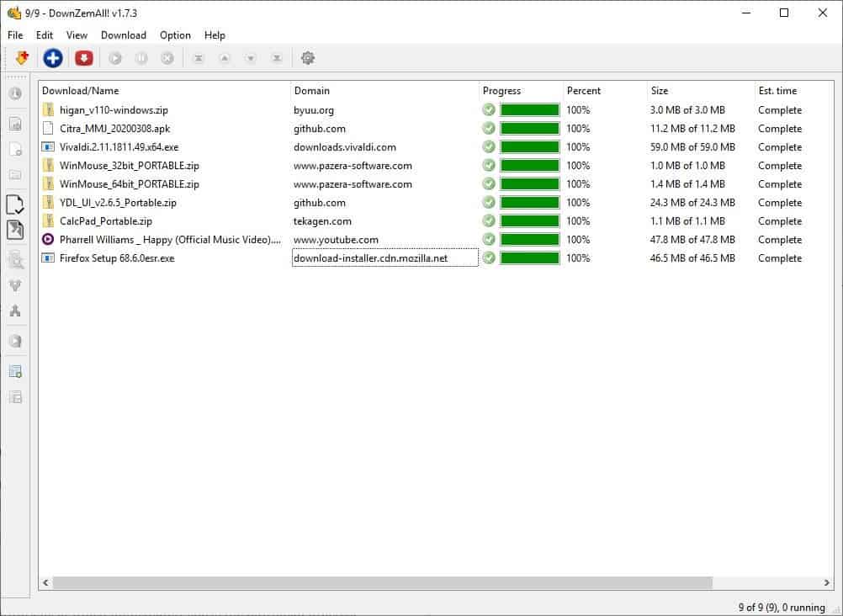Image resolution: width=843 pixels, height=616 pixels.
Task: Click the clock icon in the left sidebar
Action: point(16,93)
